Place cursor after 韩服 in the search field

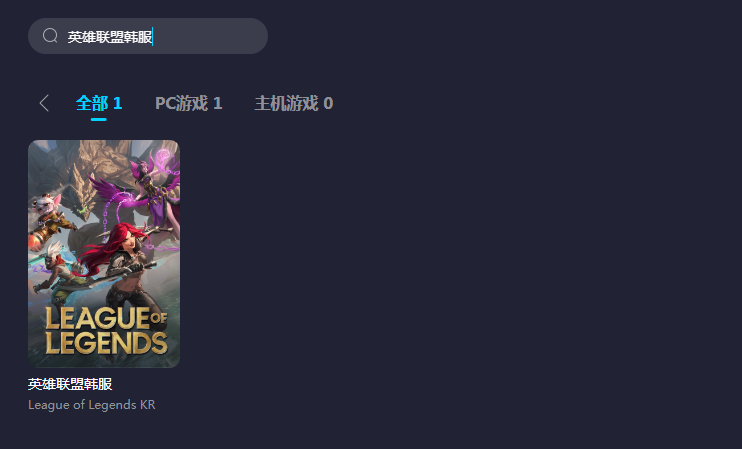coord(153,36)
